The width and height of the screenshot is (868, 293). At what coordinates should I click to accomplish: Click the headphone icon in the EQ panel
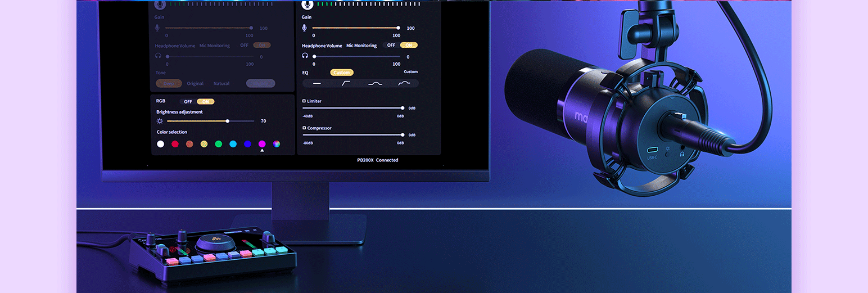point(305,56)
